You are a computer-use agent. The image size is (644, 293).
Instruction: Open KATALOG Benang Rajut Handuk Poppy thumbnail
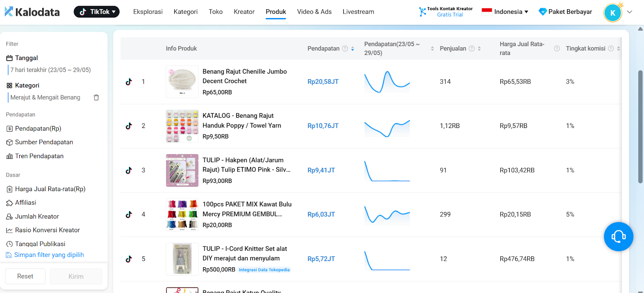click(182, 126)
